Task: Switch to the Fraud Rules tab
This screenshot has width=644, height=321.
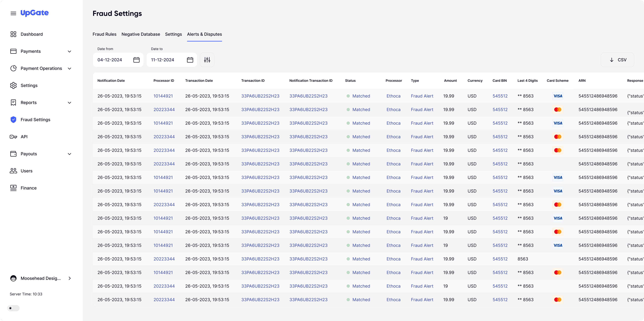Action: point(104,34)
